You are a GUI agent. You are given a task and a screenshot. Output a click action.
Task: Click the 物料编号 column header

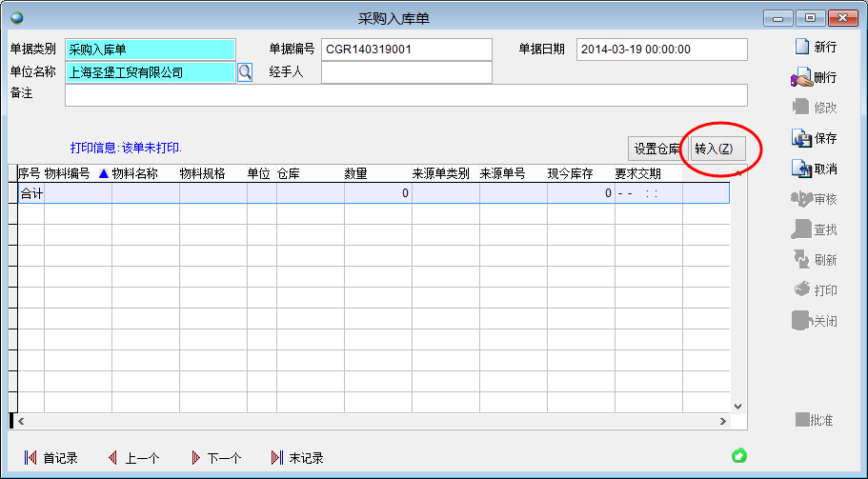[67, 174]
